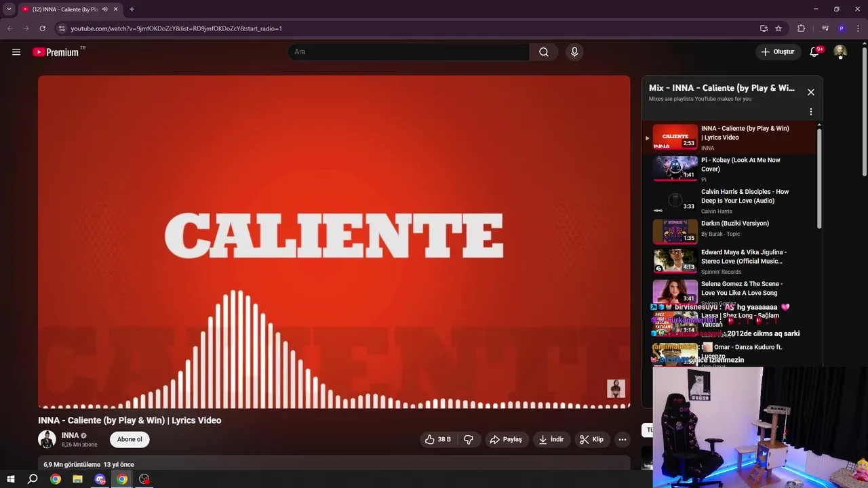Expand the tab search dropdown arrow
This screenshot has width=868, height=488.
[9, 9]
